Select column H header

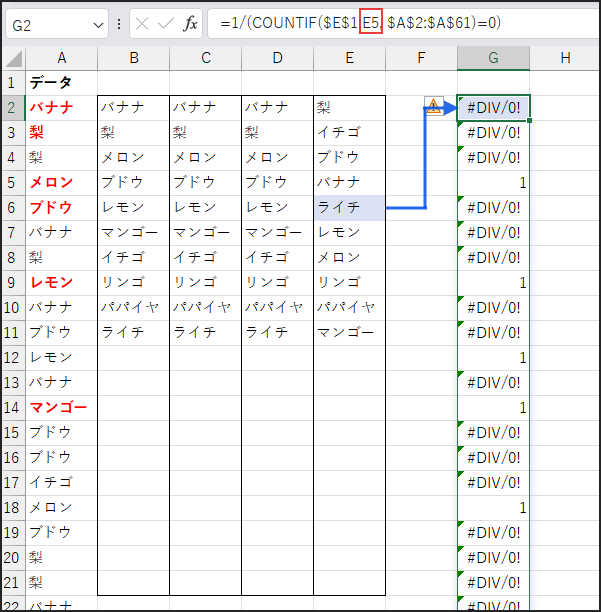[x=565, y=58]
